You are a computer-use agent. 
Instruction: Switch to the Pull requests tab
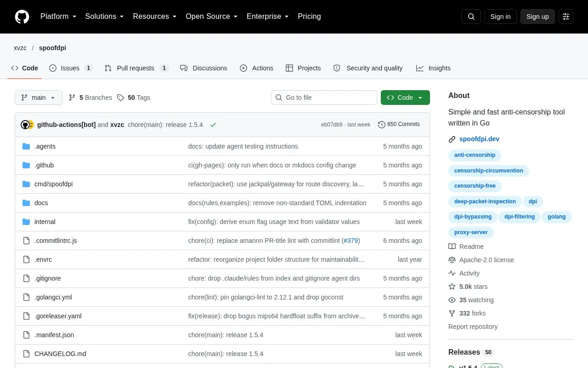coord(136,68)
